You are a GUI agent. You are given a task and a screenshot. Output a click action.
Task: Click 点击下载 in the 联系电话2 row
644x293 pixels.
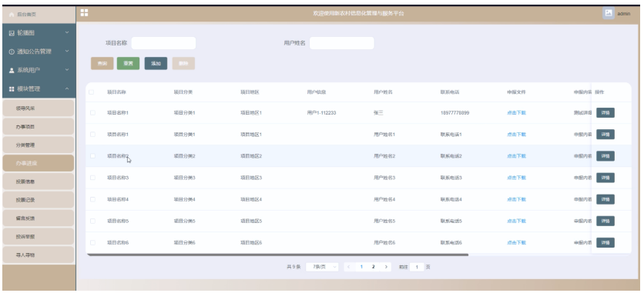(x=516, y=156)
